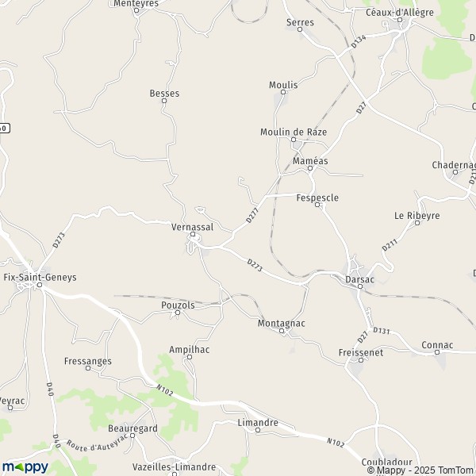Select the Montagnac village marker
The height and width of the screenshot is (476, 476).
tap(282, 331)
